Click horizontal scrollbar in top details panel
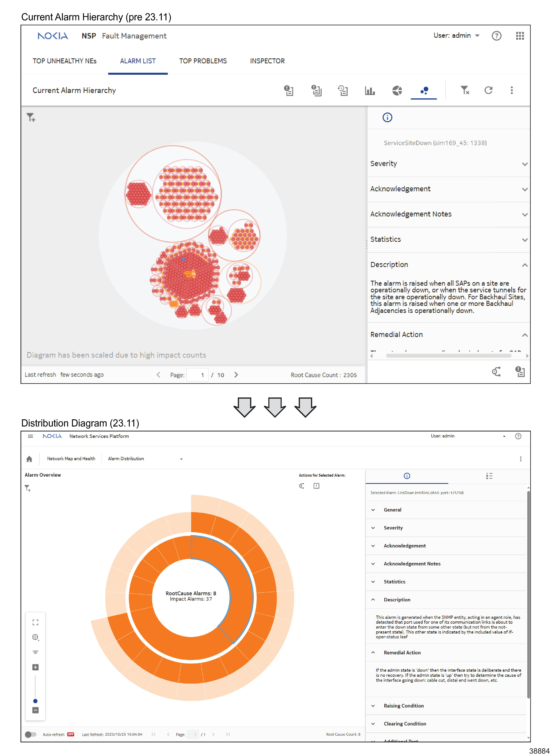 (x=448, y=356)
